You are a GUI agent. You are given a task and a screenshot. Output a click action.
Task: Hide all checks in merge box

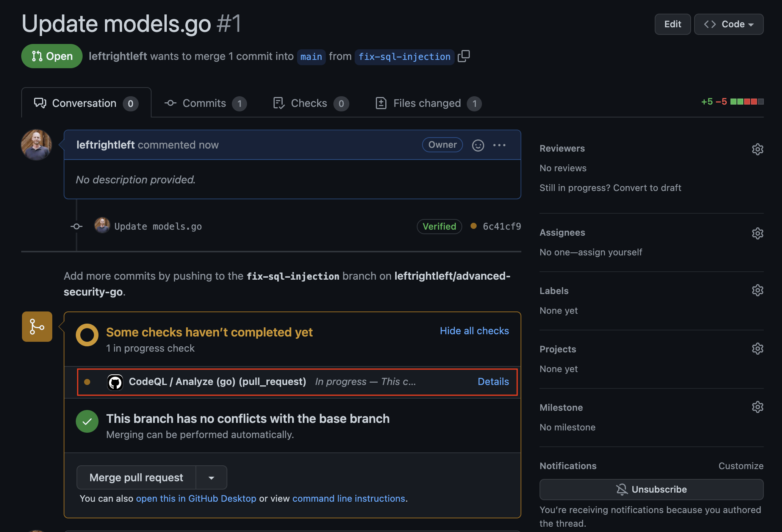click(474, 331)
